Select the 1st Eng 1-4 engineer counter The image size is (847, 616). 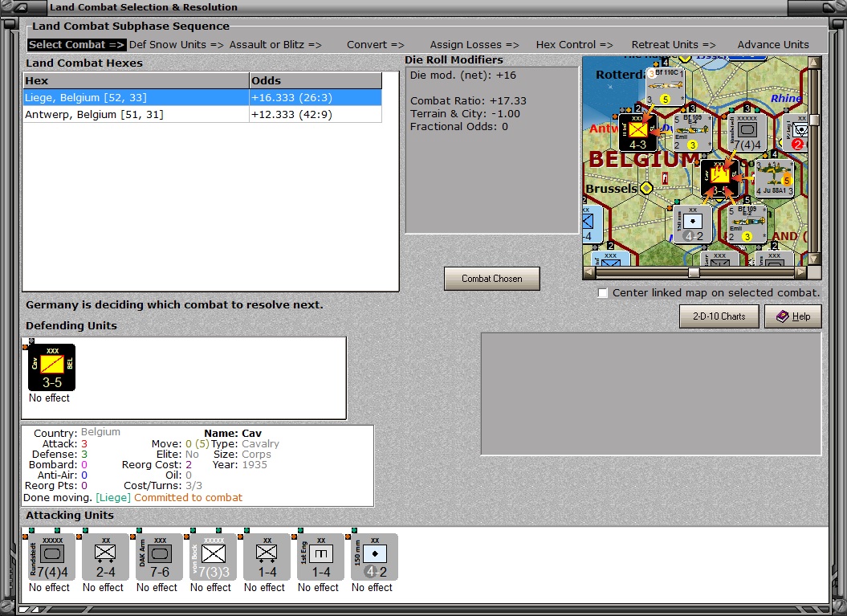coord(320,557)
